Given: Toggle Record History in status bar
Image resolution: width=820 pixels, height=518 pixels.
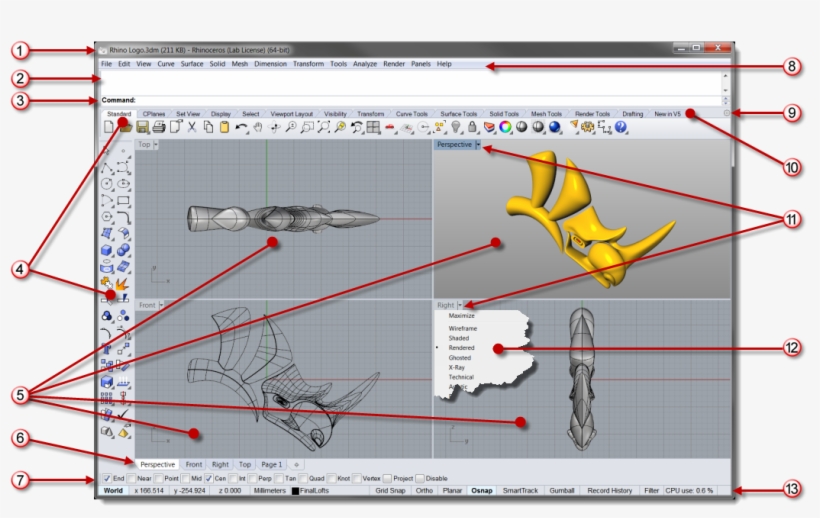Looking at the screenshot, I should [610, 491].
